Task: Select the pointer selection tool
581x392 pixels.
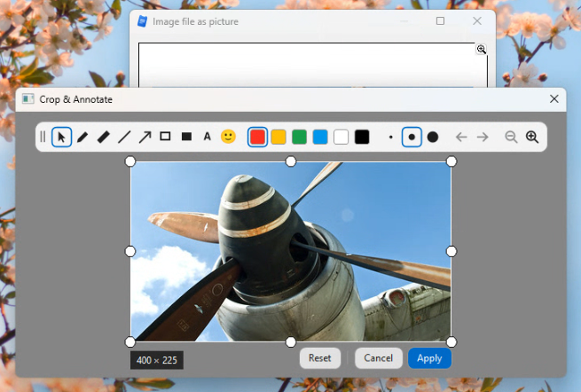Action: (61, 137)
